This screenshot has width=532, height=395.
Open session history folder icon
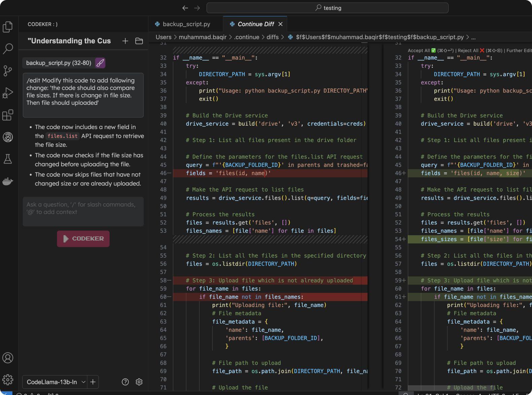point(139,41)
